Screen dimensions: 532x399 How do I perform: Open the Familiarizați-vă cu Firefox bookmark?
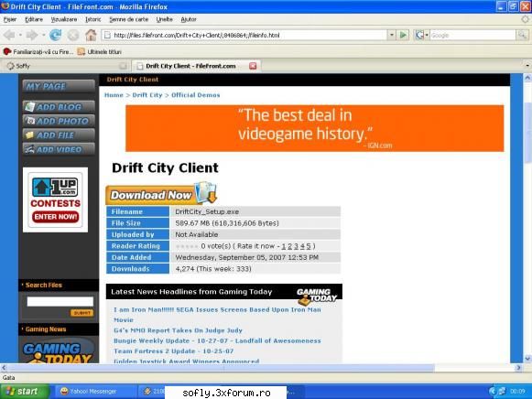tap(38, 51)
